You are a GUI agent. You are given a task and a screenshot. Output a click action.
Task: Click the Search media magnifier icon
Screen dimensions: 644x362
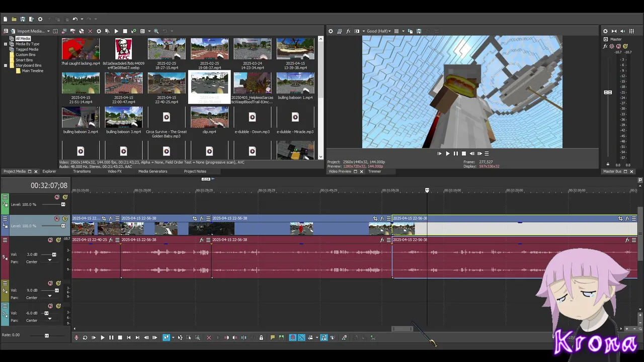point(156,31)
